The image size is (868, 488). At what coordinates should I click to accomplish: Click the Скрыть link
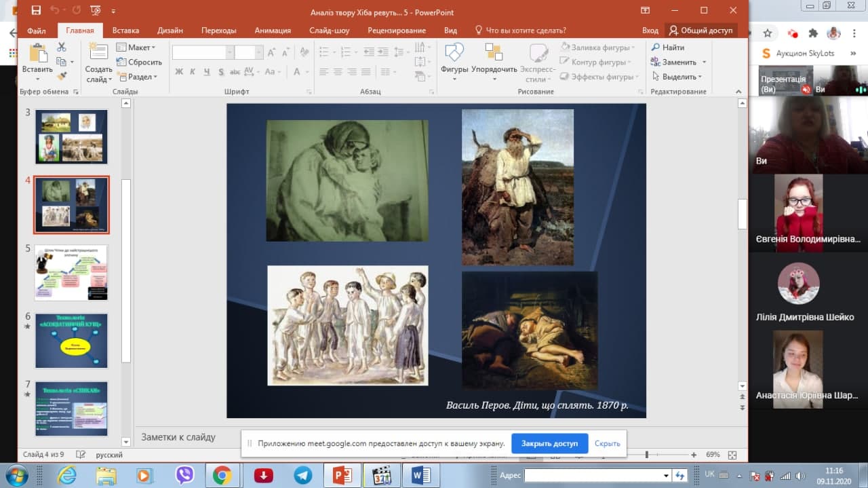608,443
